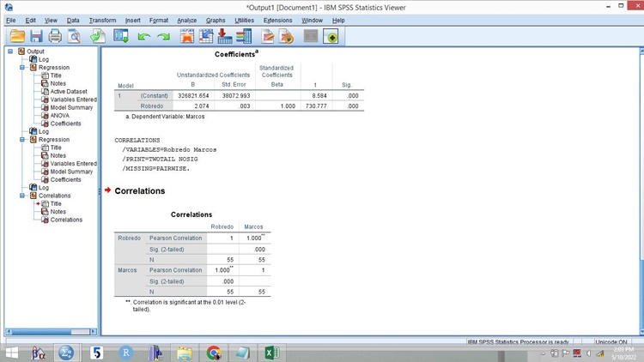
Task: Click the Undo arrow in the toolbar
Action: click(x=143, y=36)
